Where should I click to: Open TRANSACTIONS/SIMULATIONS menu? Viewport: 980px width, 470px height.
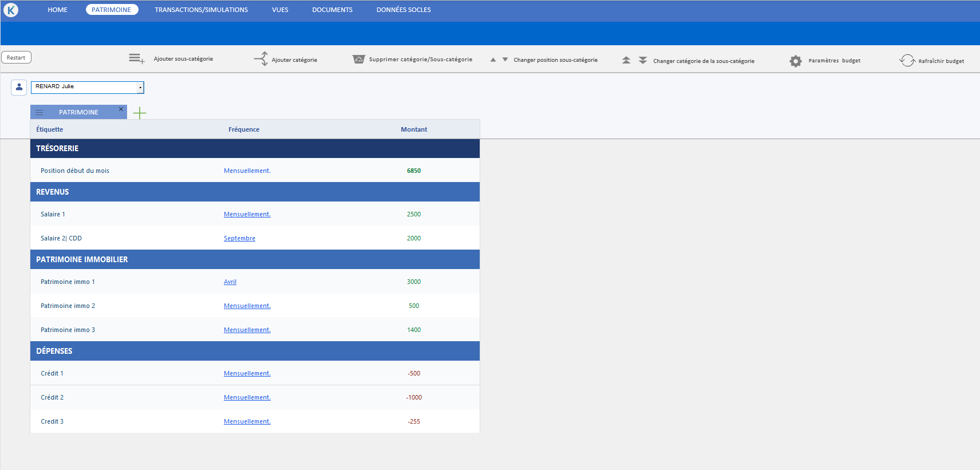point(201,10)
